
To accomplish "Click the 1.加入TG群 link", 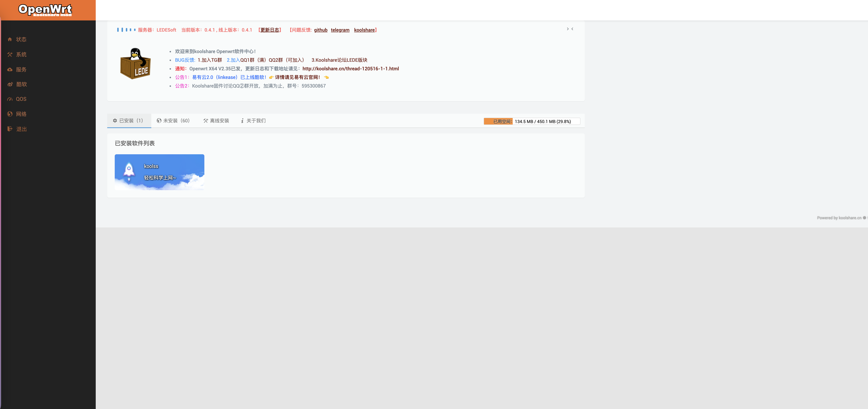I will click(x=210, y=60).
